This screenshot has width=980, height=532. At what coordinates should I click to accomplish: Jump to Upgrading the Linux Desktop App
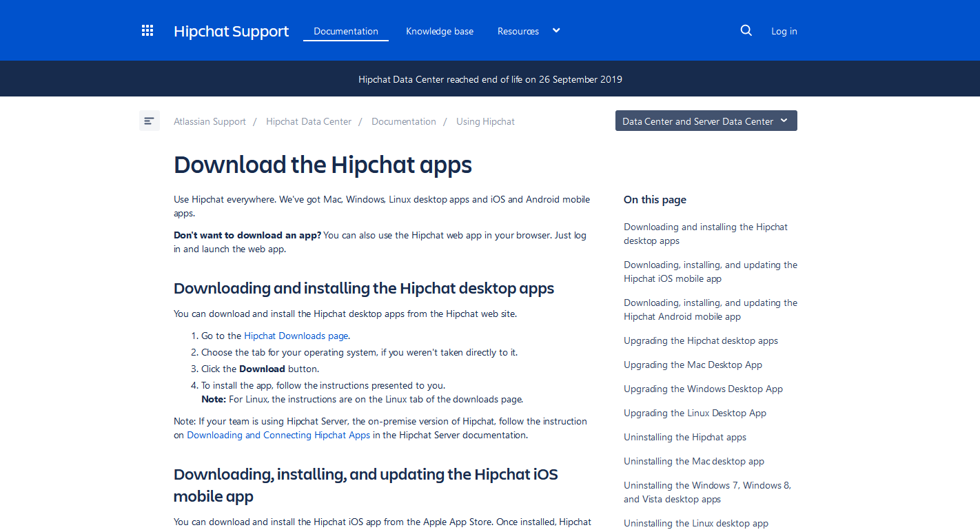pyautogui.click(x=695, y=413)
